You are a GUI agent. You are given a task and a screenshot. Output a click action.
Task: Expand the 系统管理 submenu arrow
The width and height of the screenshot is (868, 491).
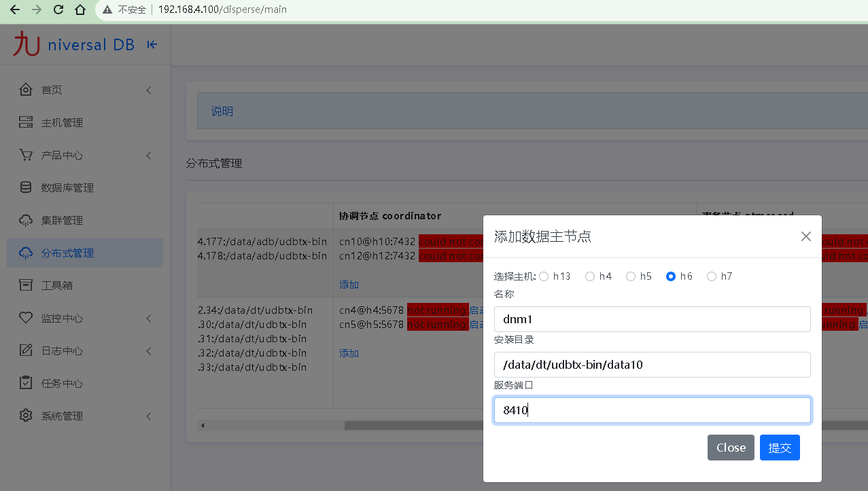point(148,416)
